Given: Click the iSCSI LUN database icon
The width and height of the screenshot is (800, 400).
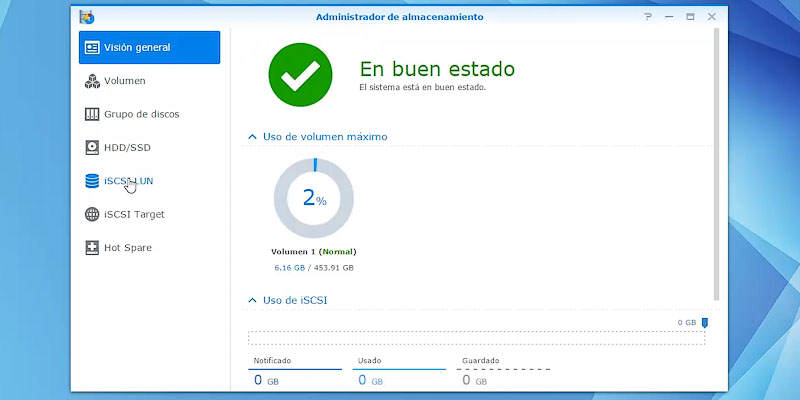Looking at the screenshot, I should pos(92,181).
